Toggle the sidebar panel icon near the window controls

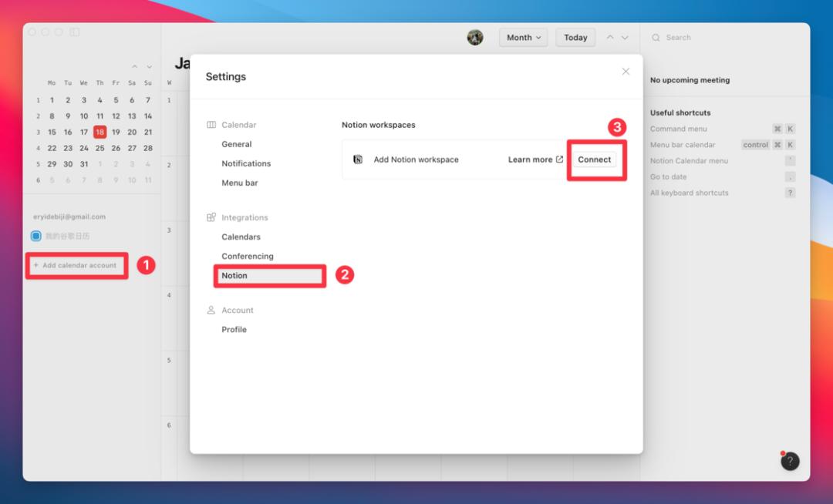pyautogui.click(x=75, y=32)
